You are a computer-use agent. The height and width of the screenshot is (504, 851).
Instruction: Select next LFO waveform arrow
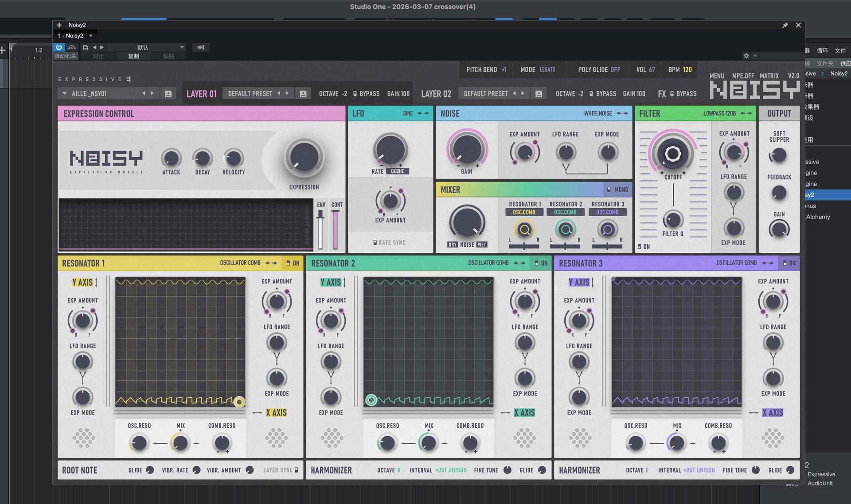[427, 114]
